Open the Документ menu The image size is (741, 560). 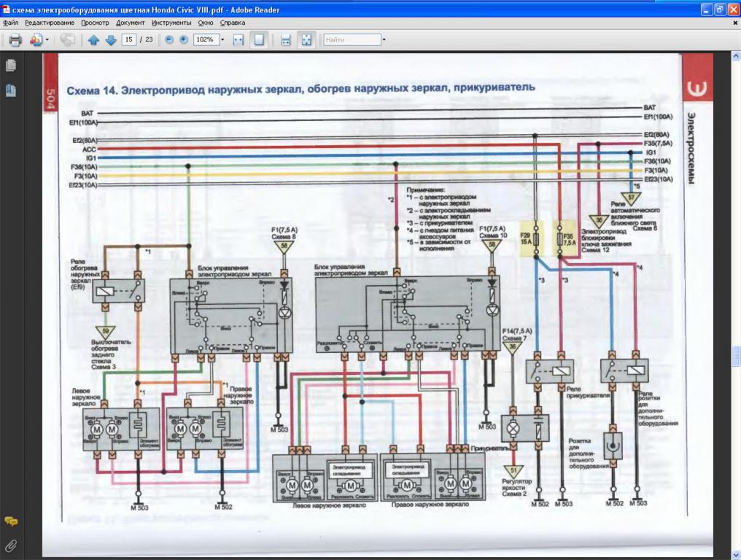tap(131, 23)
